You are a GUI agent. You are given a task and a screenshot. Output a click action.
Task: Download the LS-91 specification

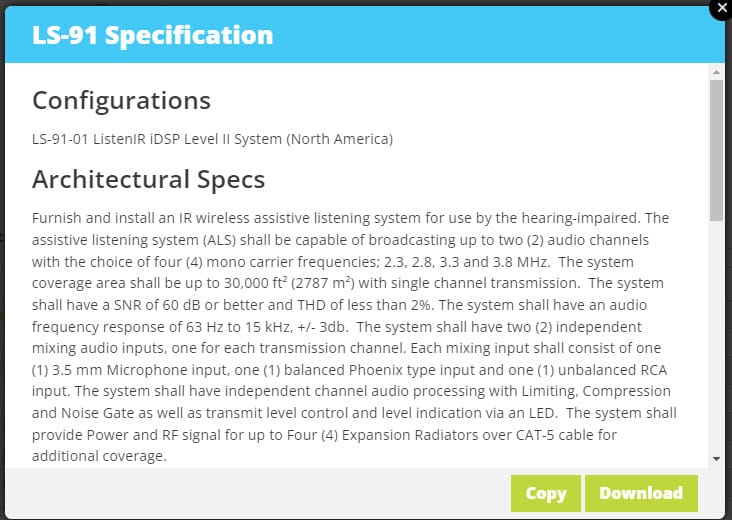coord(641,493)
